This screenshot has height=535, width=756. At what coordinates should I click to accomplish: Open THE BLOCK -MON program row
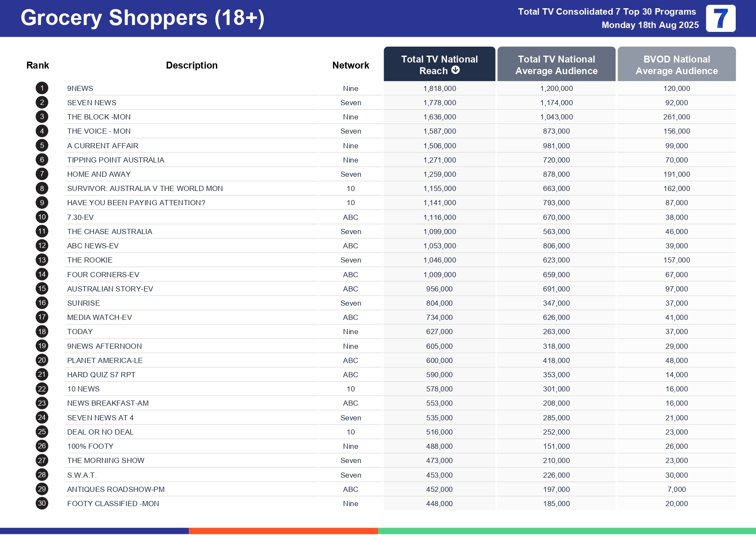(99, 117)
